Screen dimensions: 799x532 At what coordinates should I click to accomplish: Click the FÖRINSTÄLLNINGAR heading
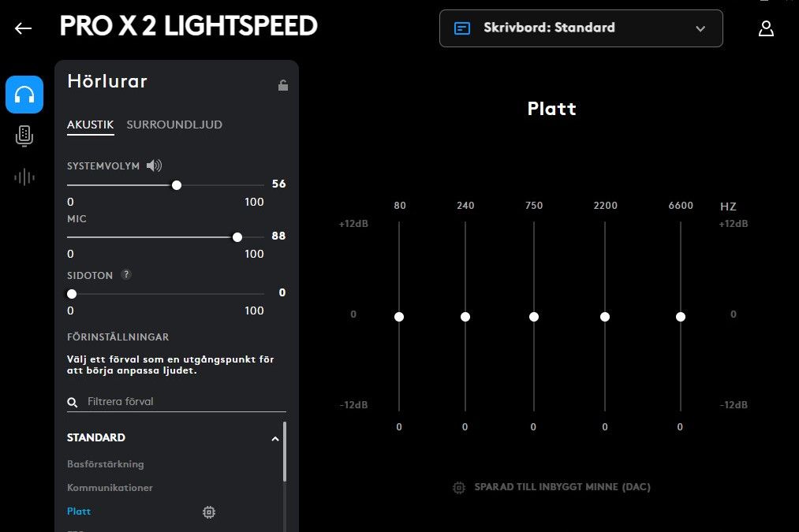(118, 337)
